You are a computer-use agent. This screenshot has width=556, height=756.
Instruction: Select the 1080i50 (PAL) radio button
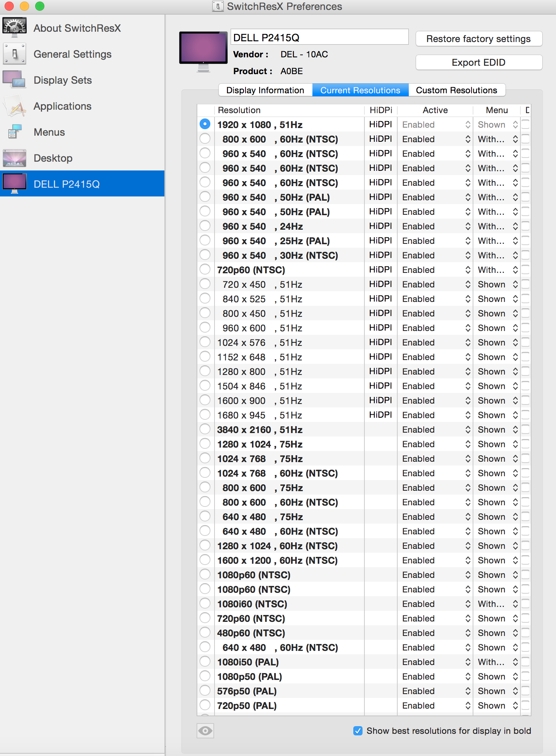(x=205, y=662)
